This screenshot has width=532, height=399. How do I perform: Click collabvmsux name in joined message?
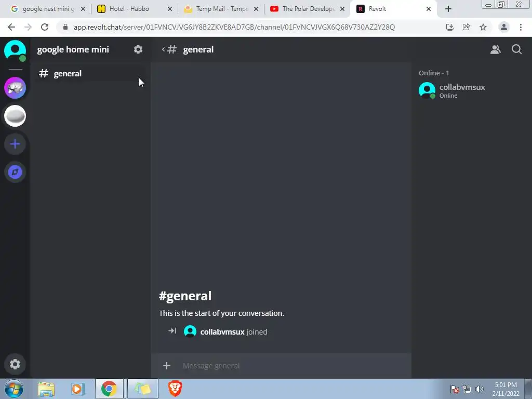click(x=222, y=332)
